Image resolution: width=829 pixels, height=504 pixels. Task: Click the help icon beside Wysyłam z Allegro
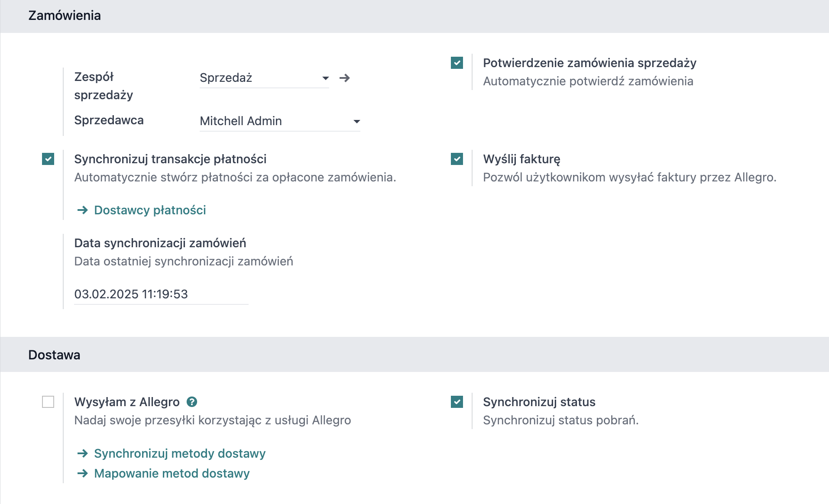192,402
